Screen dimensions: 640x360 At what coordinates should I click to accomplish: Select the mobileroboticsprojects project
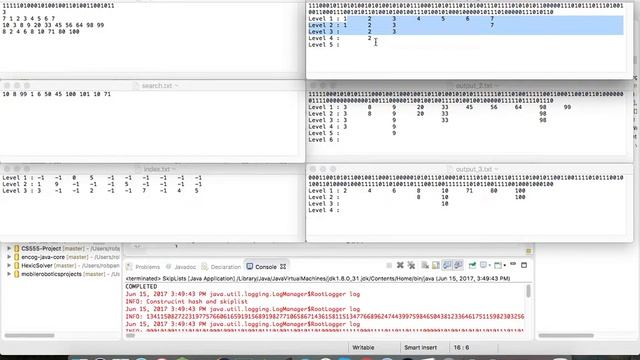(51, 274)
